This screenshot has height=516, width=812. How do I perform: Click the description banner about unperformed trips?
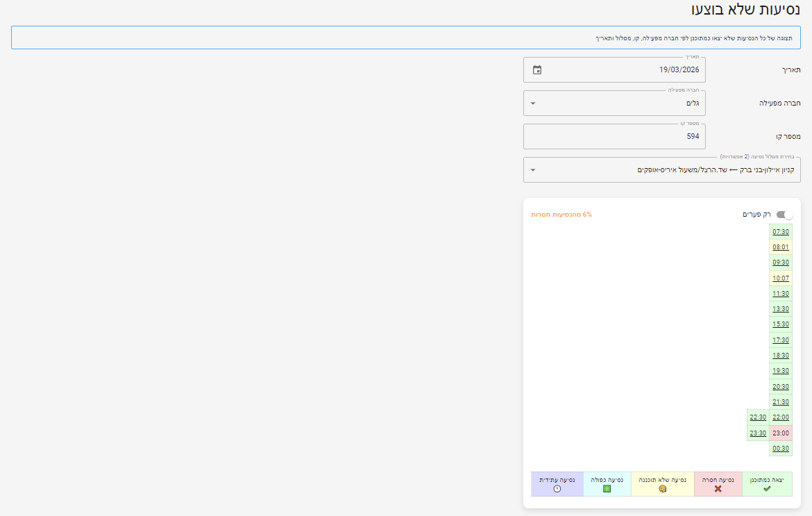[406, 39]
